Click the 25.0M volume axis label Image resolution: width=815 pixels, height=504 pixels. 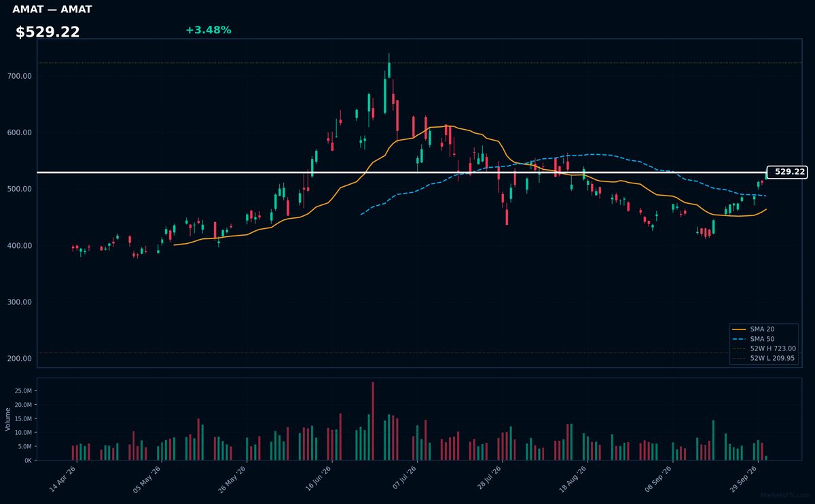22,391
